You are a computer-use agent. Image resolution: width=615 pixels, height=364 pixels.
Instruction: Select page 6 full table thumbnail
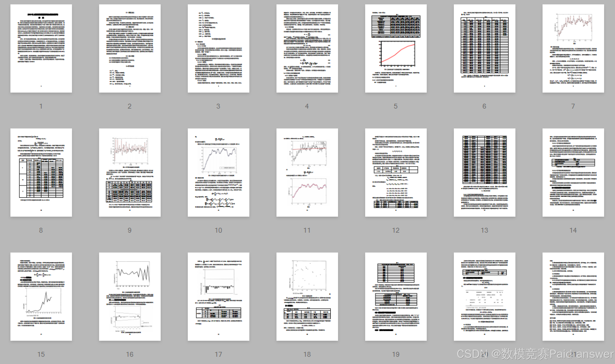point(485,48)
